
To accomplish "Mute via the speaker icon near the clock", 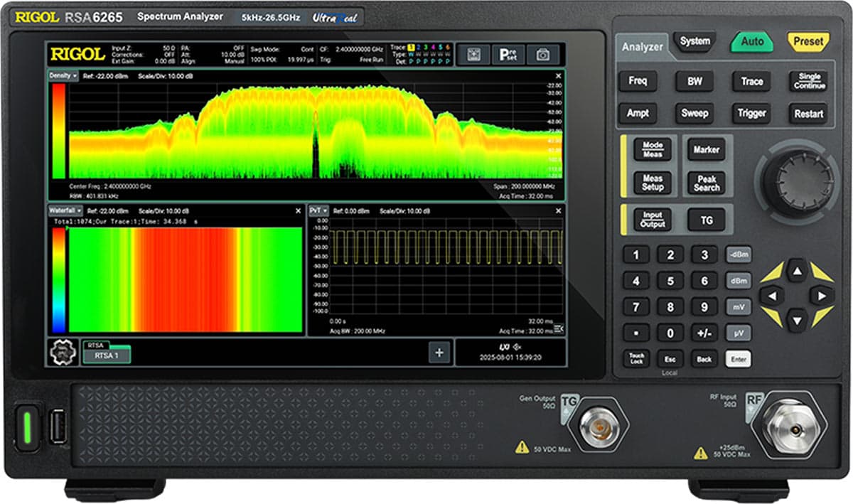I will (x=516, y=348).
